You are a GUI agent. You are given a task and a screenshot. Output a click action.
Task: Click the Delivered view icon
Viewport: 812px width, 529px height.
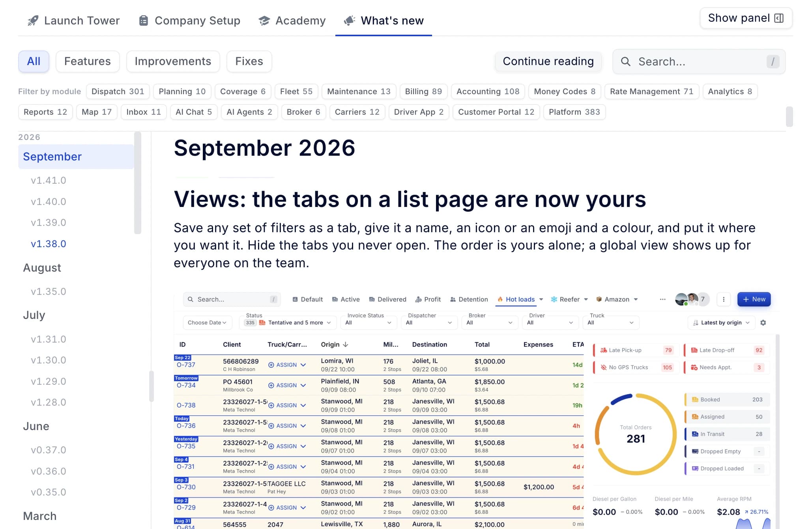click(x=372, y=299)
